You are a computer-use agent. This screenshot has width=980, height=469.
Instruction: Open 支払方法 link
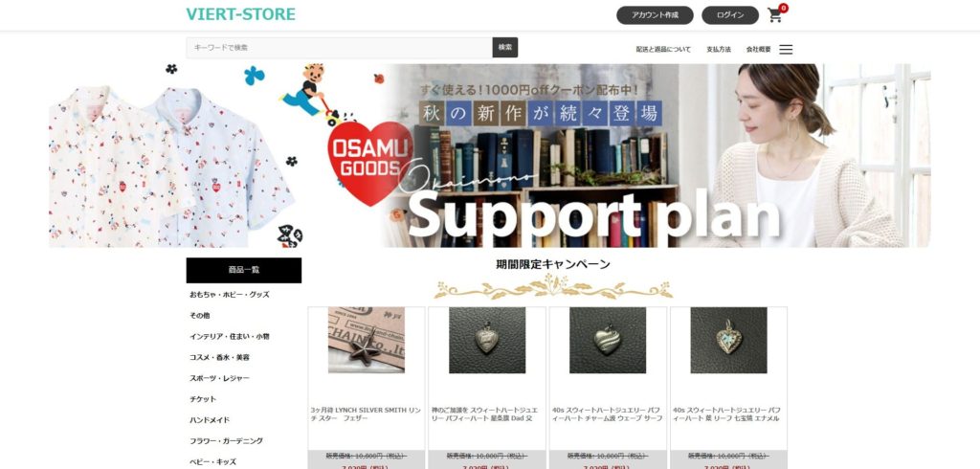(x=718, y=50)
